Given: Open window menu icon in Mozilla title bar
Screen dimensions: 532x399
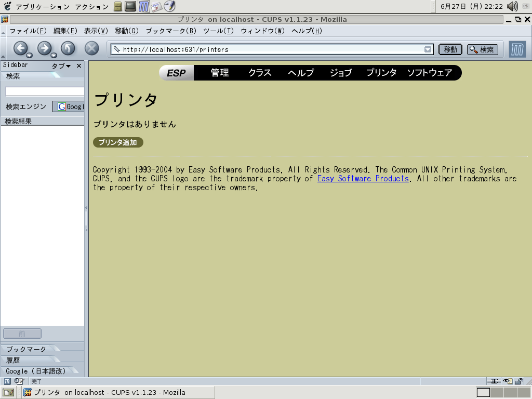Looking at the screenshot, I should click(x=4, y=19).
